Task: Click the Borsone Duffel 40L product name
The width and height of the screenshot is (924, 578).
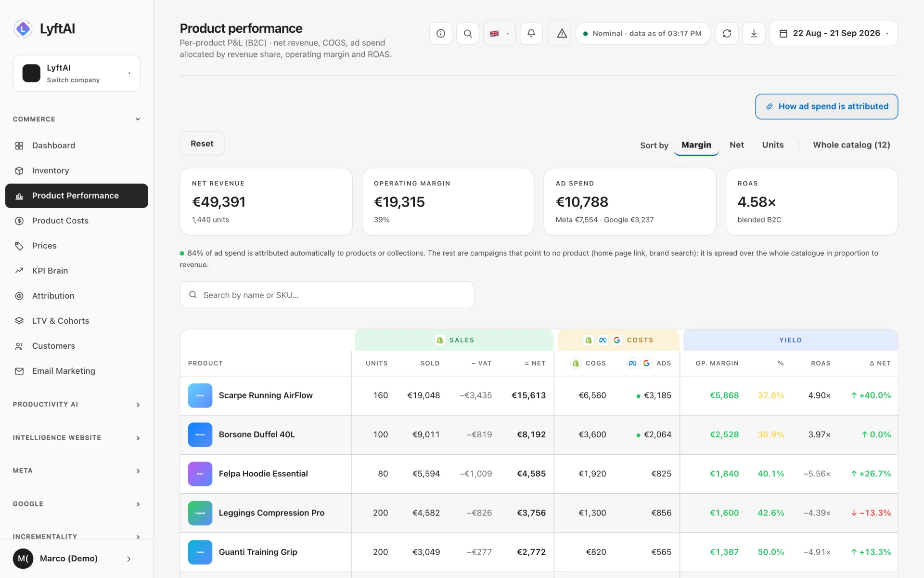Action: point(257,434)
